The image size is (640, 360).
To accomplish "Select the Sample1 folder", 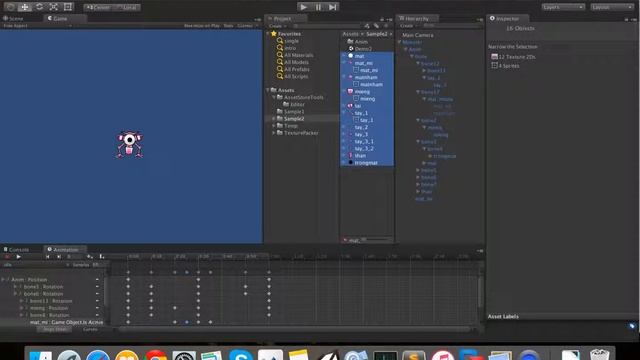I will tap(290, 111).
